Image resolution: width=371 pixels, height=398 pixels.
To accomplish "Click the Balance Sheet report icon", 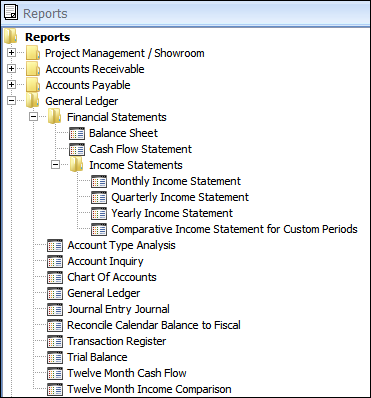I will 77,133.
